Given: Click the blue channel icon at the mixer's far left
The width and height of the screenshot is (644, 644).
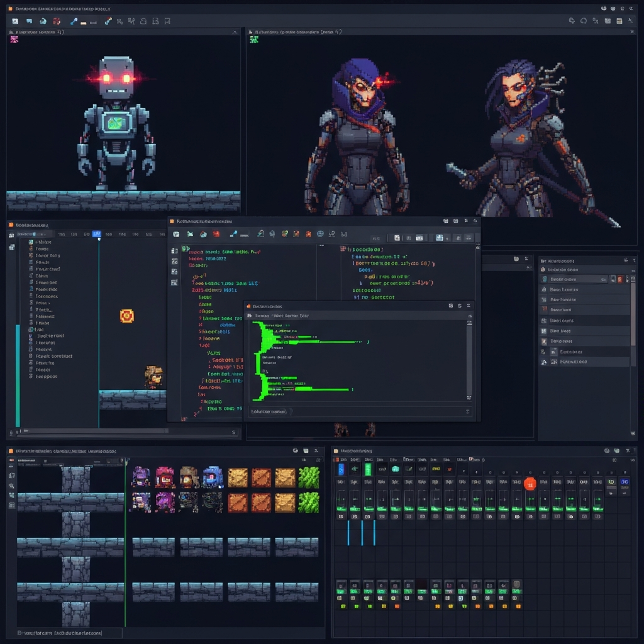Looking at the screenshot, I should [x=341, y=469].
